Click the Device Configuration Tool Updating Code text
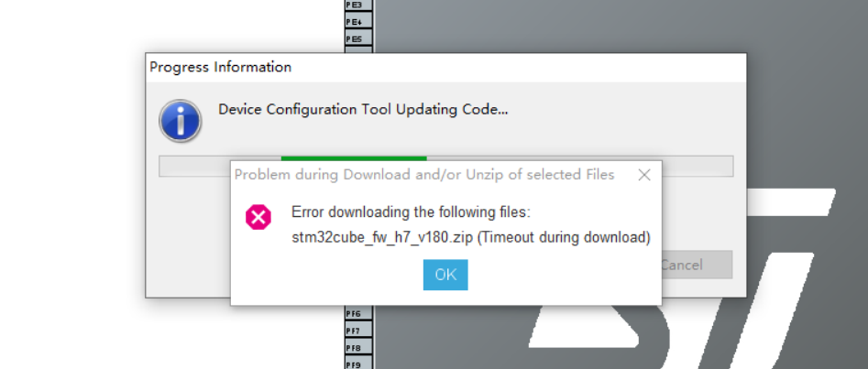The width and height of the screenshot is (868, 369). click(363, 110)
